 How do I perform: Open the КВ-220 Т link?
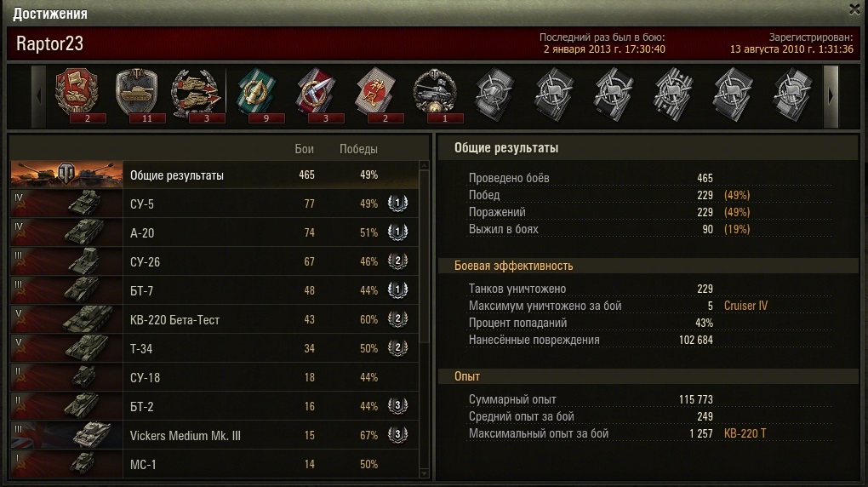pyautogui.click(x=745, y=433)
